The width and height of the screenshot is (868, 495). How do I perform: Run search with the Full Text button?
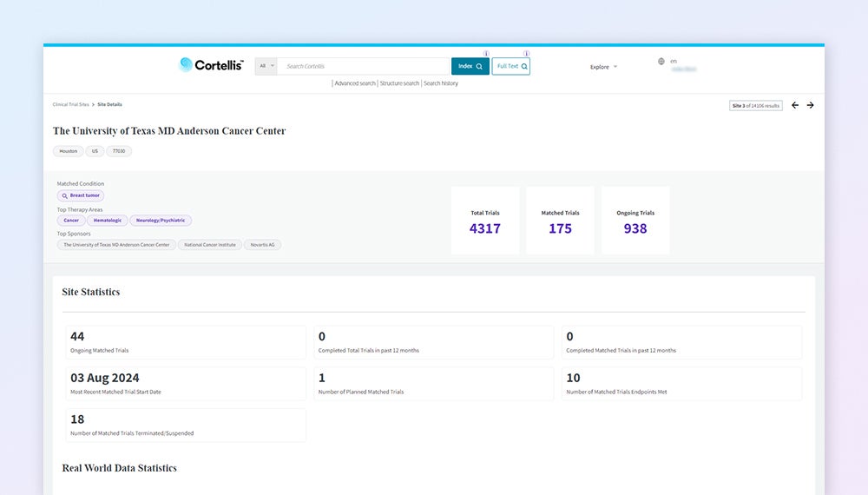click(511, 66)
